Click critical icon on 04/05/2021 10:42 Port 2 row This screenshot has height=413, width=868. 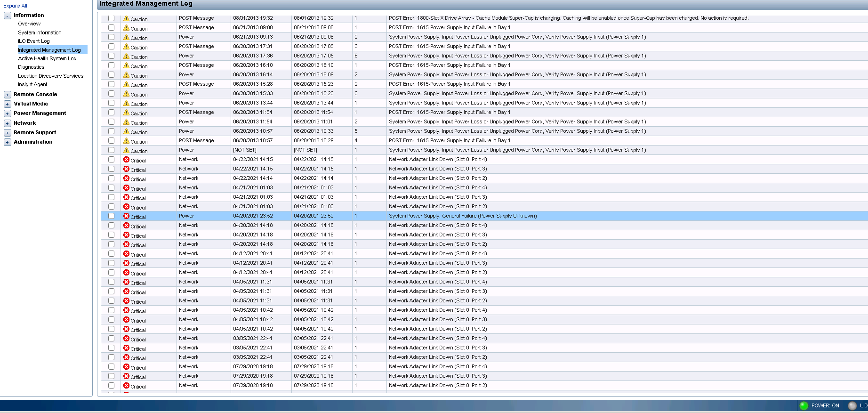[126, 329]
